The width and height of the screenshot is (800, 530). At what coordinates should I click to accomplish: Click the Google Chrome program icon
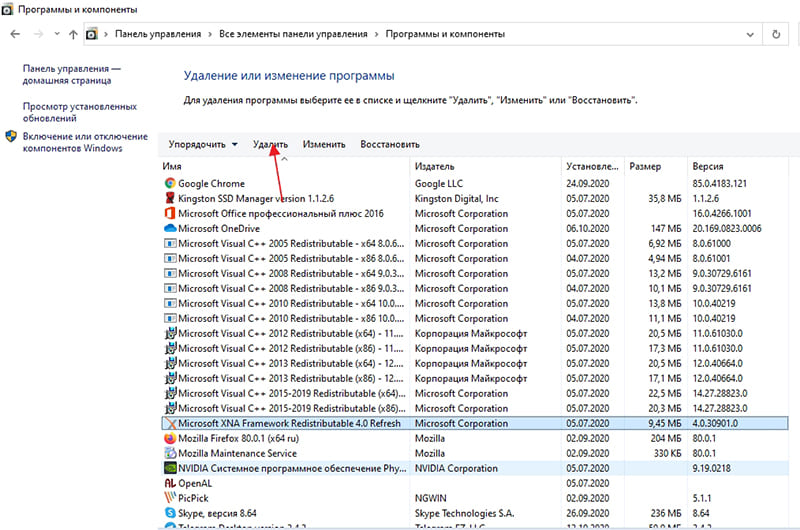[x=170, y=183]
